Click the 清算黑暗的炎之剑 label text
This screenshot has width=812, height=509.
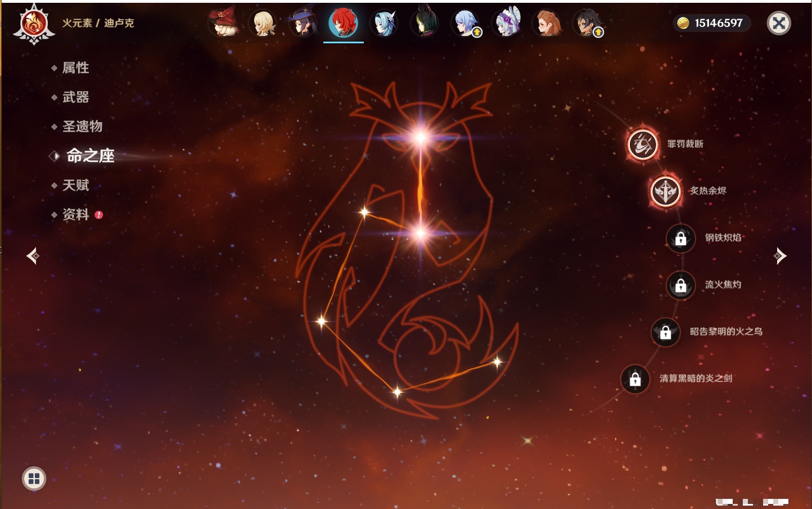point(696,378)
